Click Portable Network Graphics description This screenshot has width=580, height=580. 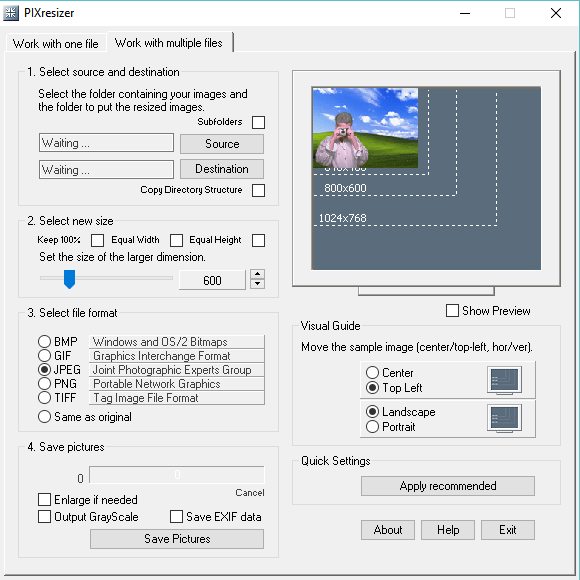(x=177, y=384)
